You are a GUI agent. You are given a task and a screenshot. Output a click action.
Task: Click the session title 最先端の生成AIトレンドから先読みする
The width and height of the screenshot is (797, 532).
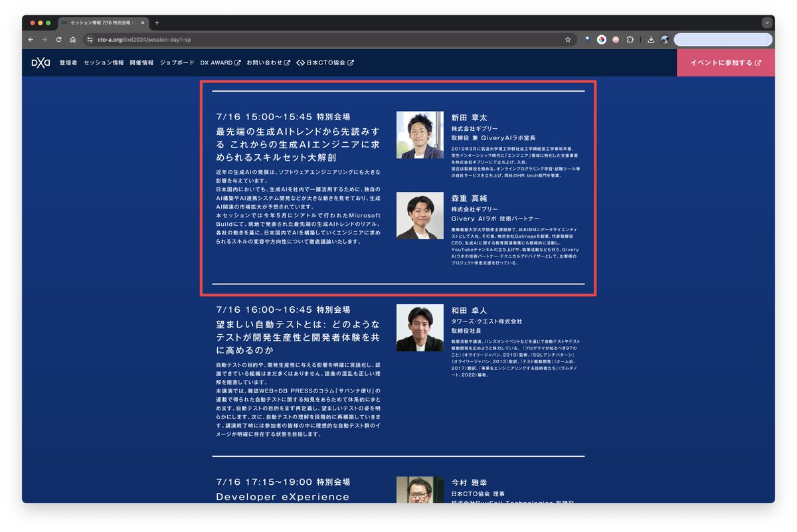pyautogui.click(x=298, y=145)
